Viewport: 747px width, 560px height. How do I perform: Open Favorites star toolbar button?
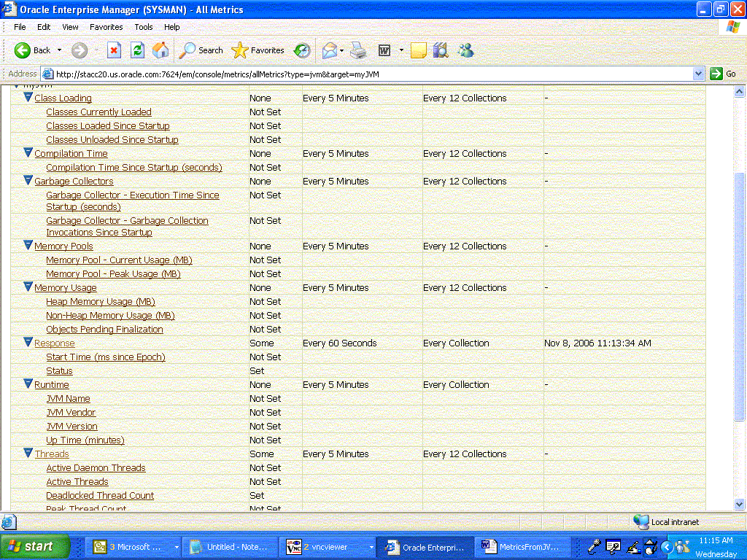tap(258, 50)
